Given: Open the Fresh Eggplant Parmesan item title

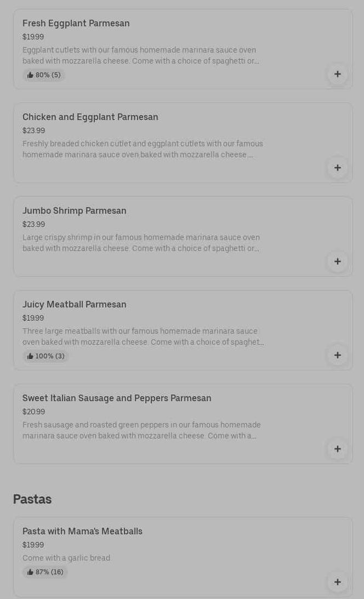Looking at the screenshot, I should pyautogui.click(x=76, y=23).
